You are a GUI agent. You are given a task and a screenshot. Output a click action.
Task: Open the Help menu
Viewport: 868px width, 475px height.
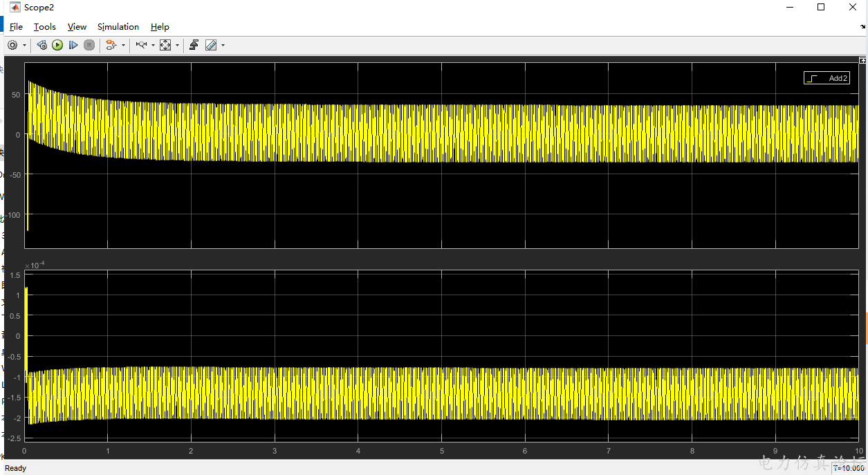coord(160,27)
